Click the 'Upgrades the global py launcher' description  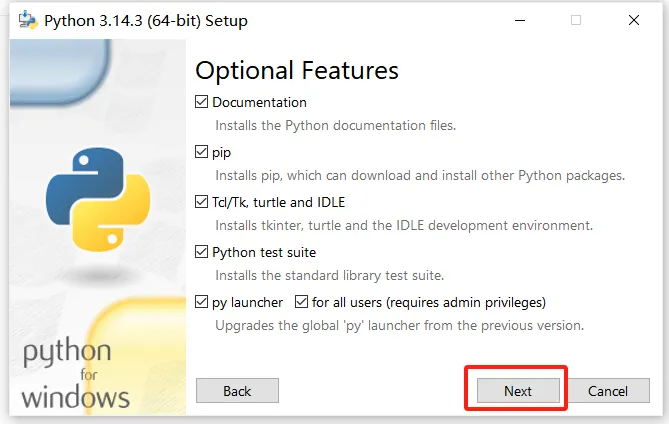[x=399, y=326]
